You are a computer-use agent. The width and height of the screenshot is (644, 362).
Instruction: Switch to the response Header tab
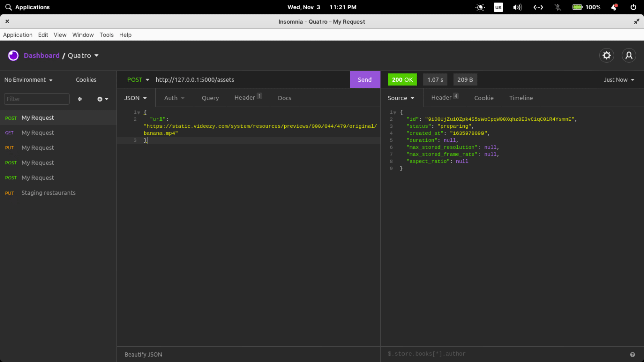[x=445, y=98]
